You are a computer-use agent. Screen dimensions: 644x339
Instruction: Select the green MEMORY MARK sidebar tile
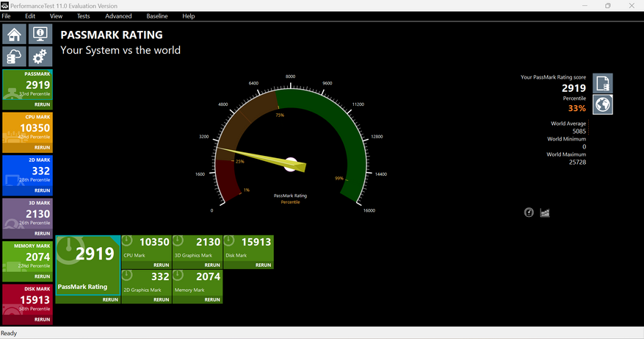27,257
